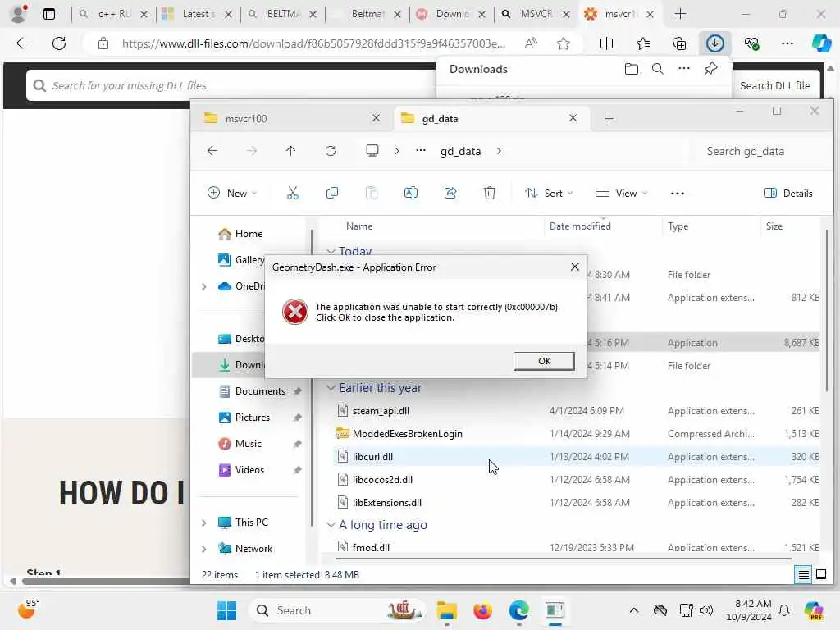Open Edge split screen icon

coord(606,43)
